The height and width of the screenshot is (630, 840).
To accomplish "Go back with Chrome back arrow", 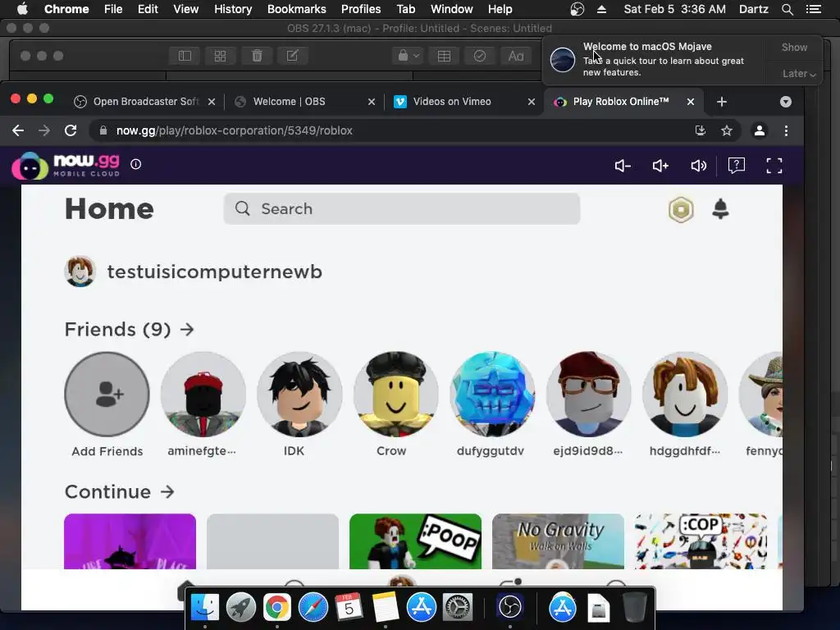I will 18,130.
